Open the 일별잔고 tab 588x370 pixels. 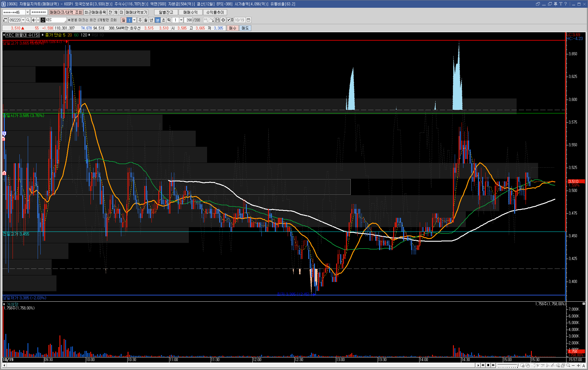[x=166, y=12]
